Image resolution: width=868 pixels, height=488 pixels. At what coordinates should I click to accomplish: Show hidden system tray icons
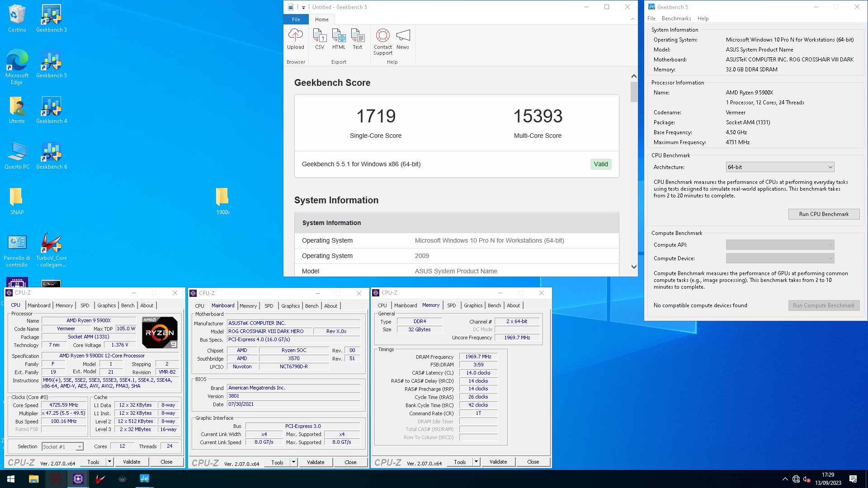tap(785, 479)
